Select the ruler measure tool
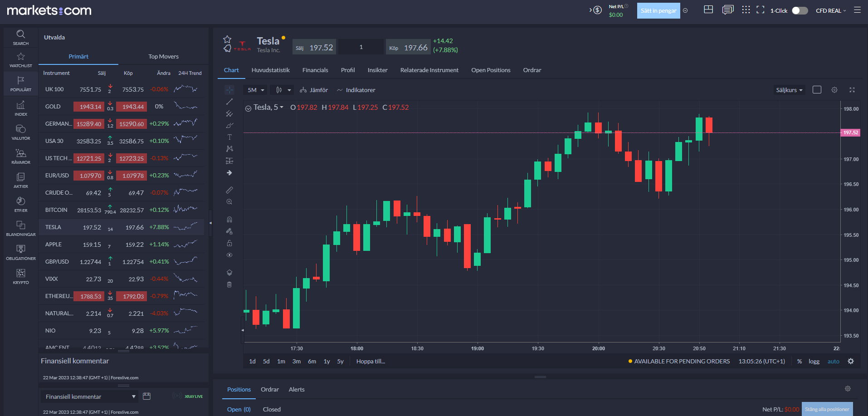The height and width of the screenshot is (416, 868). point(229,190)
